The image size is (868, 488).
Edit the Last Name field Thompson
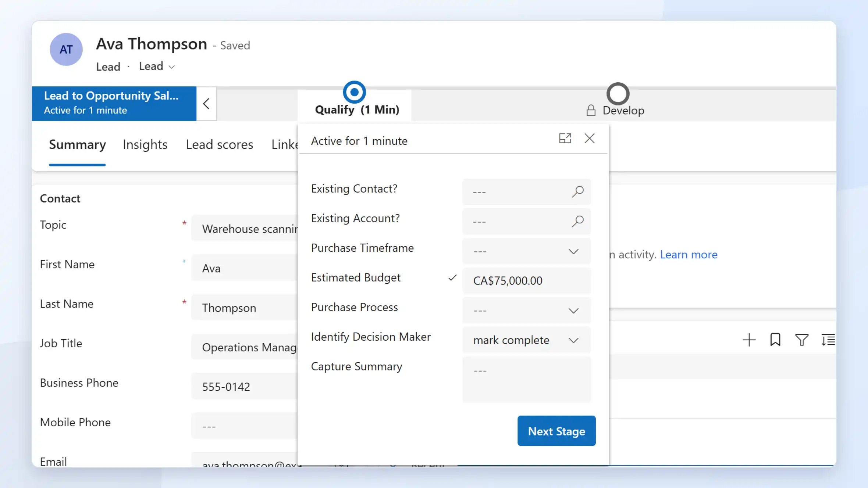244,308
